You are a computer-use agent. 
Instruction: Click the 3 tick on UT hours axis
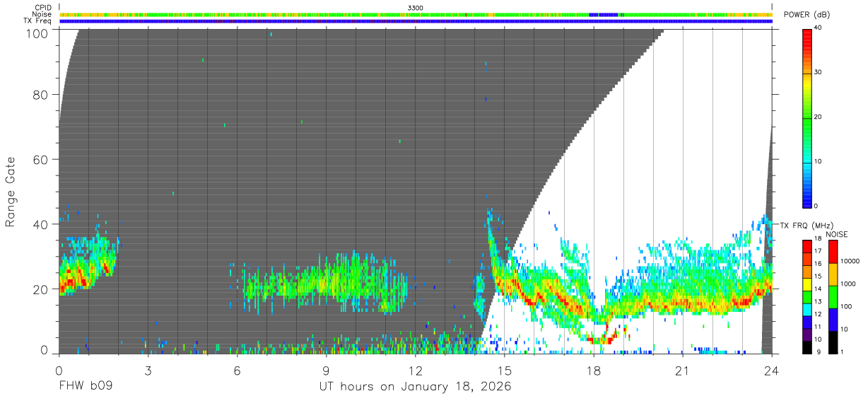coord(148,371)
